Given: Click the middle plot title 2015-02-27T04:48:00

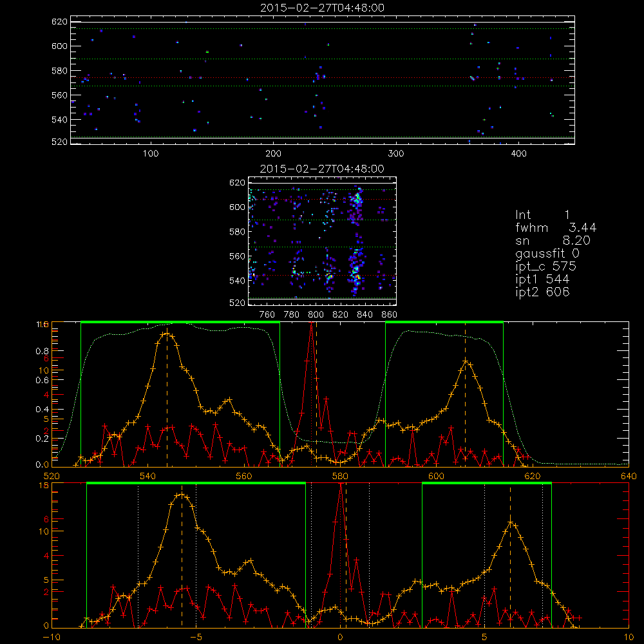Looking at the screenshot, I should (x=322, y=169).
